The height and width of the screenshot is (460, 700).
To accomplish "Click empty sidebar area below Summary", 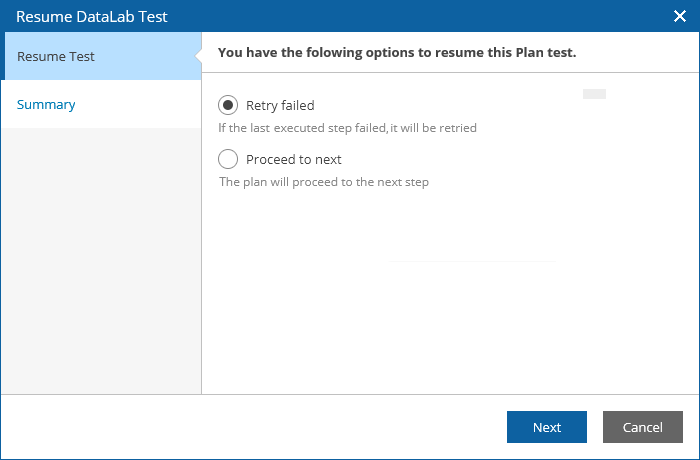I will pos(100,260).
